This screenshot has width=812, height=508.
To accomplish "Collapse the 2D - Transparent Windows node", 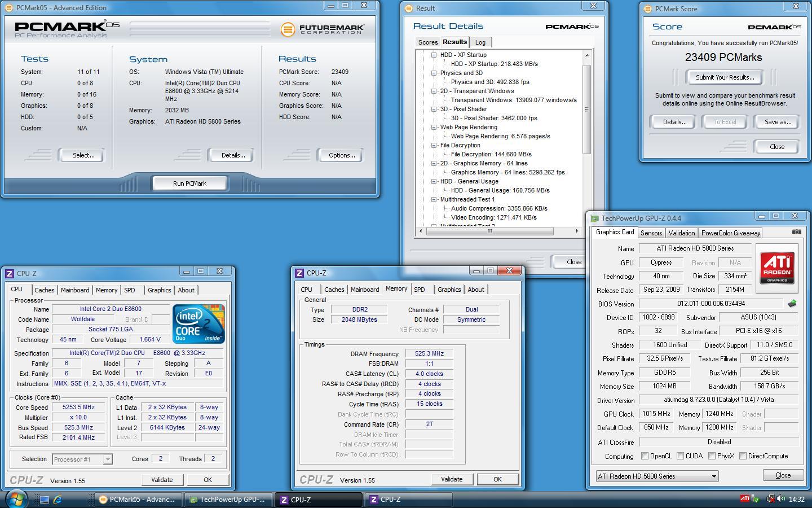I will 434,91.
